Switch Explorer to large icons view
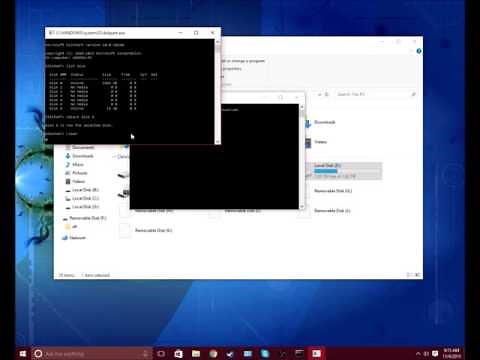The image size is (480, 360). coord(417,275)
